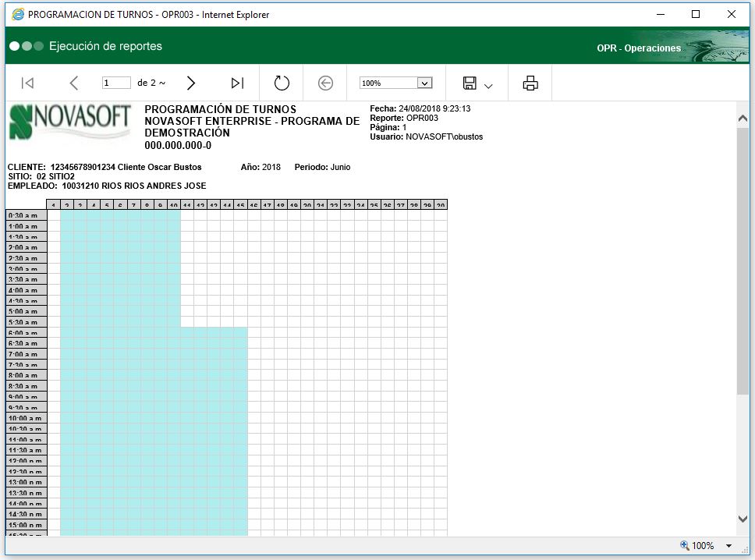Click the '10:00 a.m.' row header
The image size is (755, 560).
coord(27,418)
